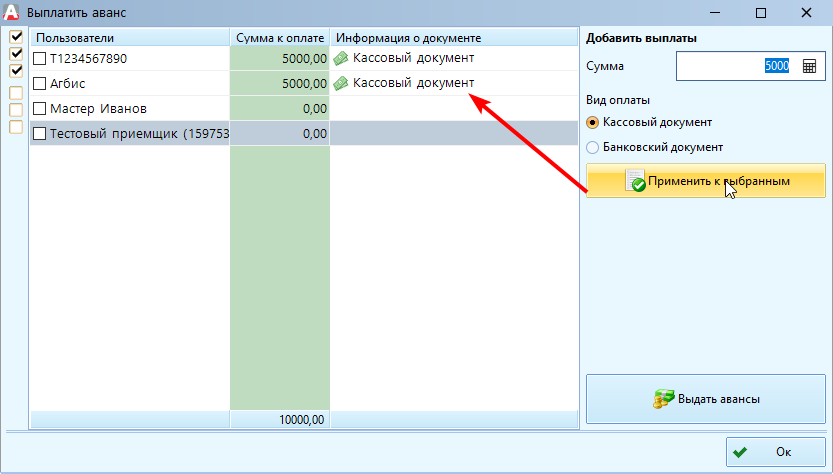The image size is (833, 474).
Task: Tick the checkbox next to T1234567890
Action: tap(40, 59)
